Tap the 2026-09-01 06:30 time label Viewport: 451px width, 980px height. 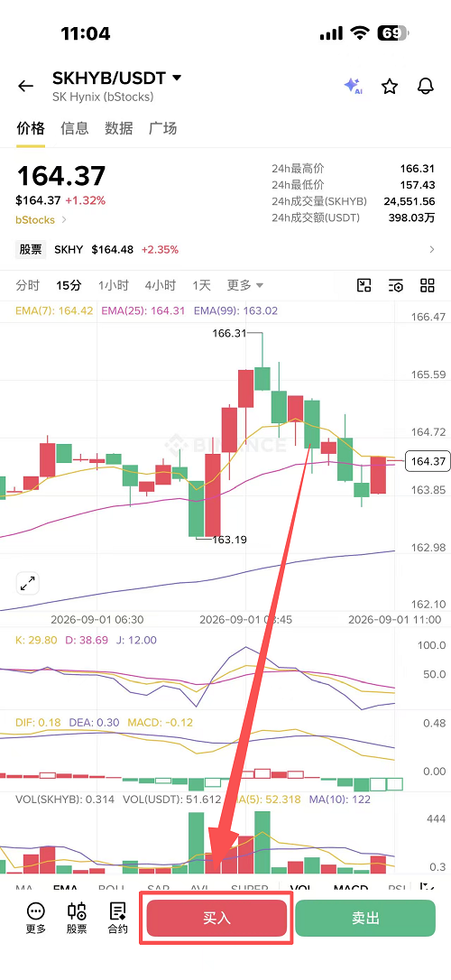tap(97, 619)
